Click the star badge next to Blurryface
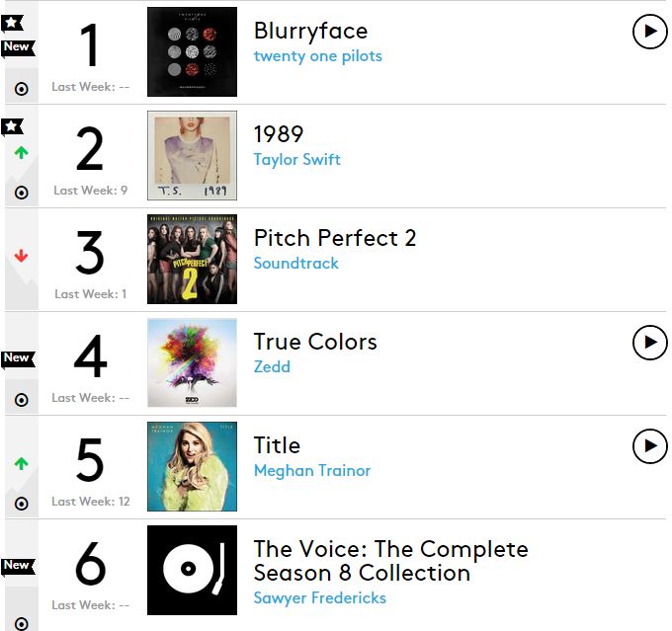 (x=12, y=23)
